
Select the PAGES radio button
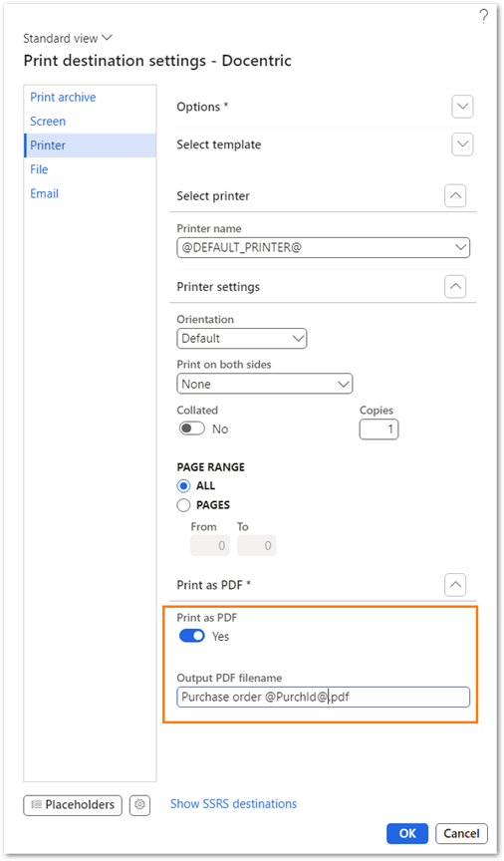184,504
